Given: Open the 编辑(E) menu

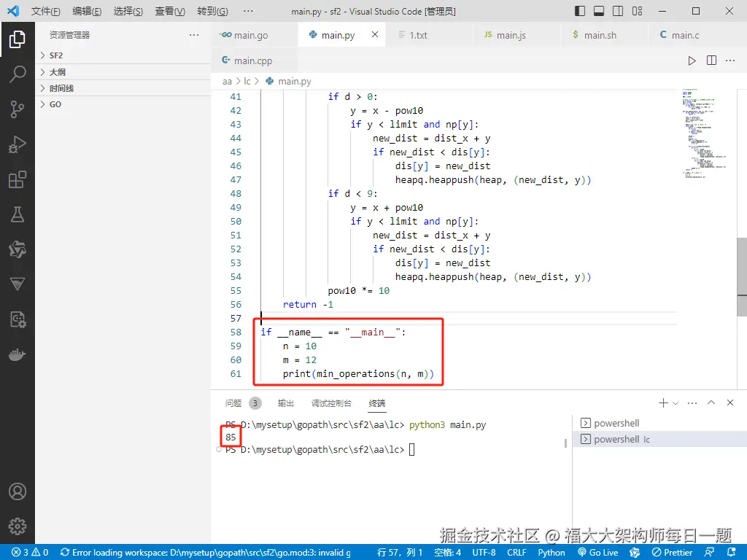Looking at the screenshot, I should point(87,11).
